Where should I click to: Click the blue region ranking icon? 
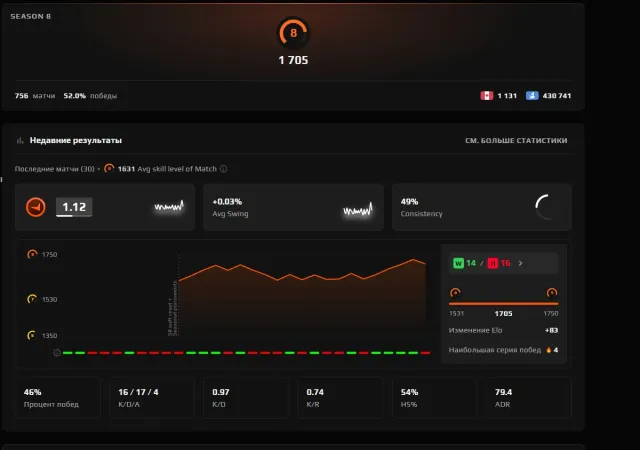coord(532,96)
